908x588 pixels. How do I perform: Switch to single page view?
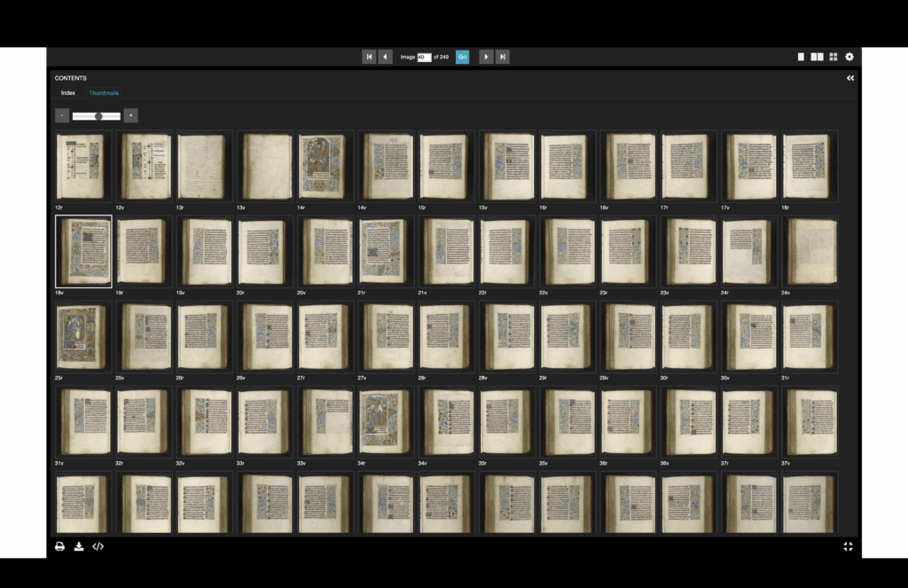(801, 57)
